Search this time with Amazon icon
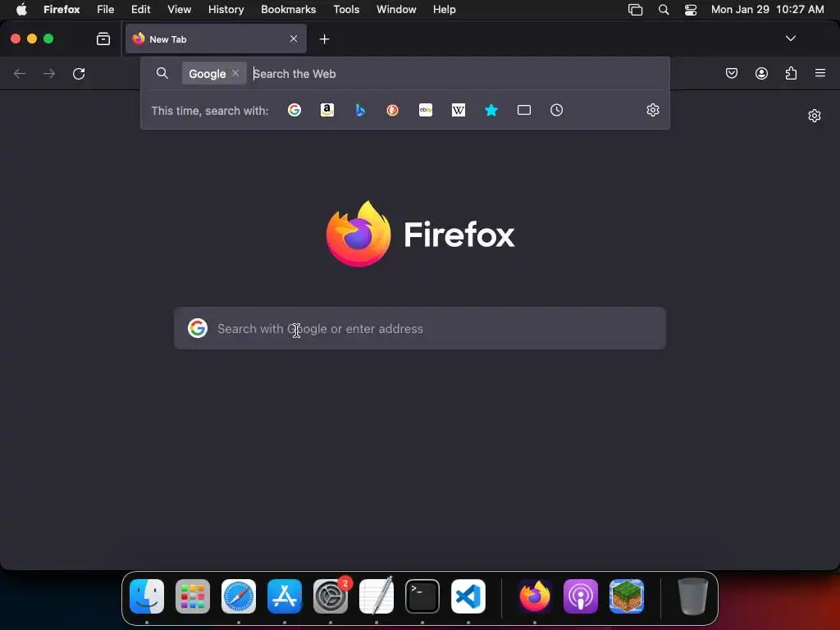 pyautogui.click(x=326, y=111)
